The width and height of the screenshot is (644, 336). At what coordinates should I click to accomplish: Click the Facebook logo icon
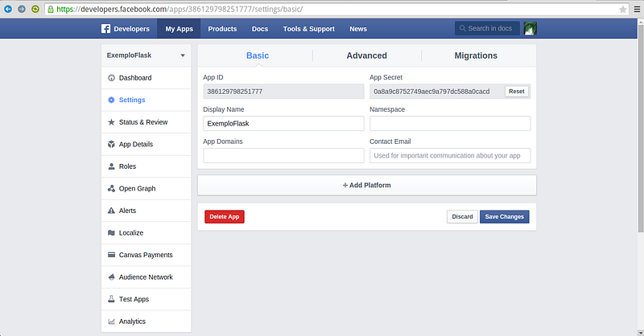click(105, 28)
